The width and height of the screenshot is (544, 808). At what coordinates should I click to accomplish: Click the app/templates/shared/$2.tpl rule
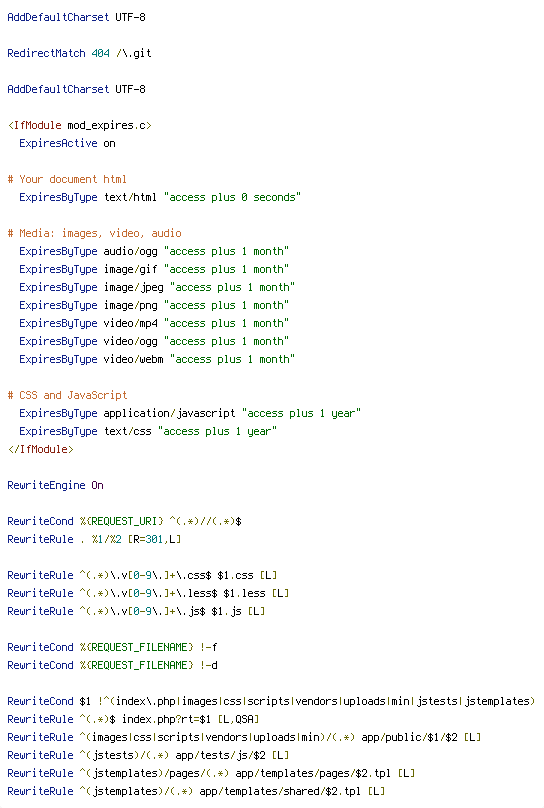196,791
